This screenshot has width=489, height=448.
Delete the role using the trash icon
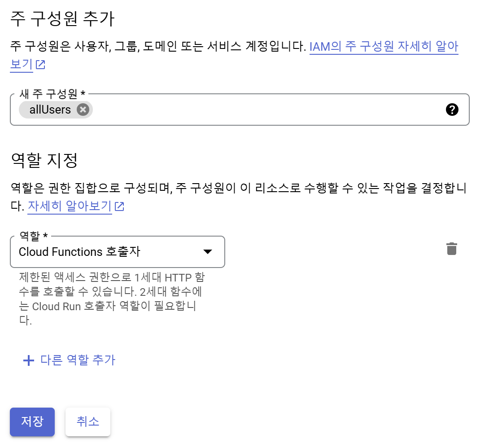pyautogui.click(x=451, y=249)
